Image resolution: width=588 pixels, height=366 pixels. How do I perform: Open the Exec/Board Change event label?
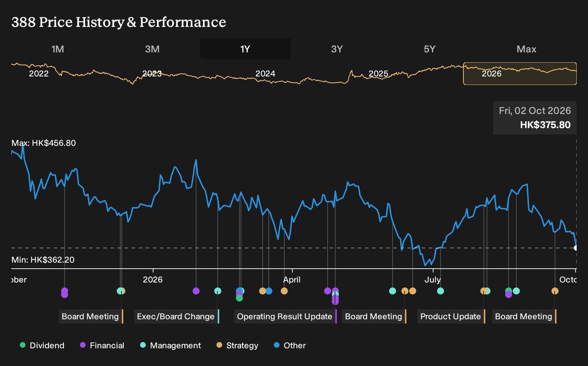(x=177, y=316)
